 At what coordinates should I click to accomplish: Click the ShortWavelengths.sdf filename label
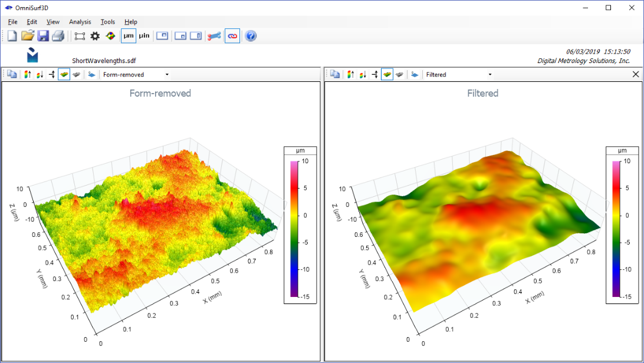[104, 60]
